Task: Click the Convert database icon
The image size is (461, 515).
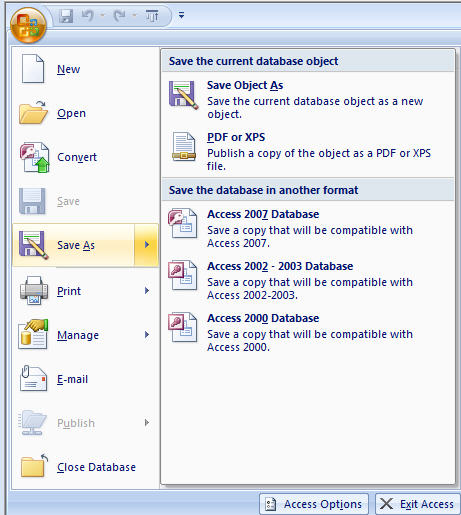Action: click(34, 157)
